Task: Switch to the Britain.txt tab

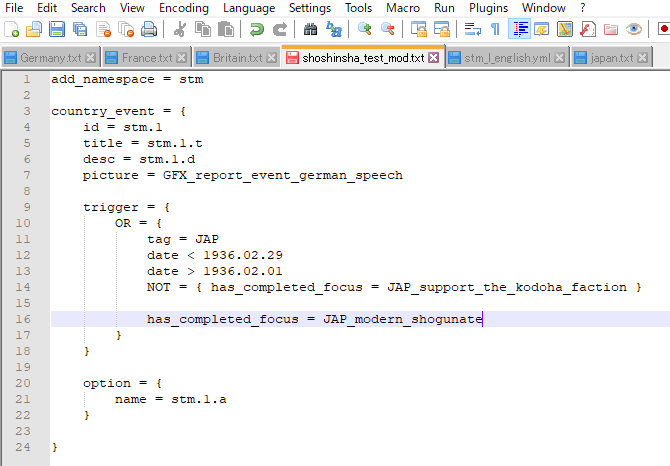Action: tap(237, 58)
